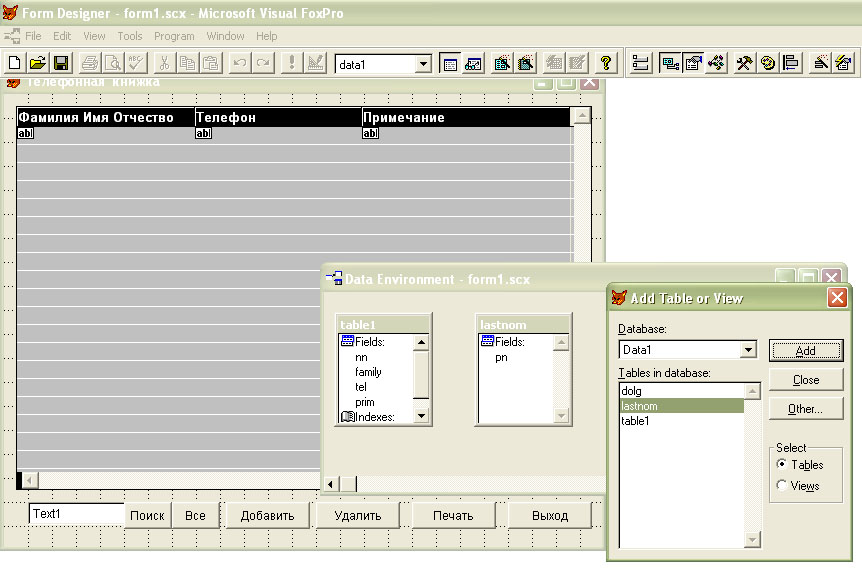
Task: Click the Open file folder icon
Action: point(37,63)
